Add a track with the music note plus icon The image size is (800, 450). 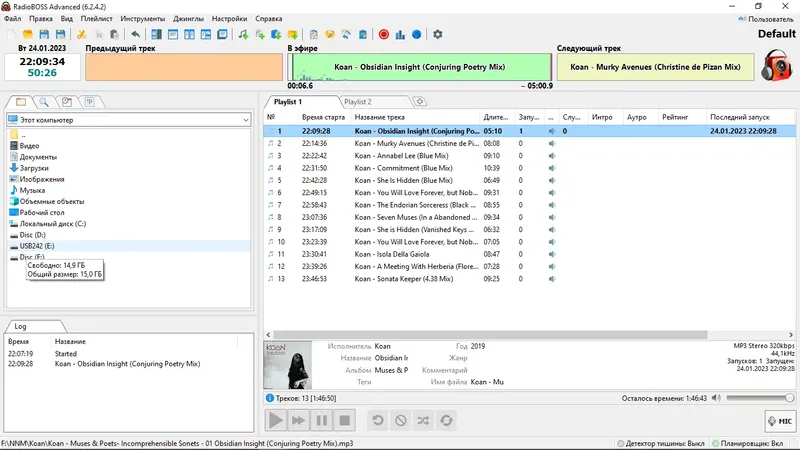click(x=243, y=34)
